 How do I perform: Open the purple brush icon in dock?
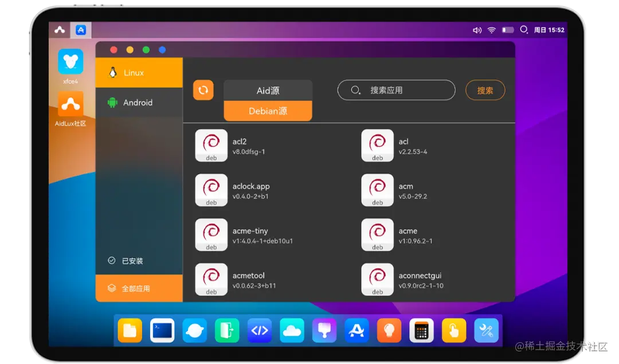point(324,330)
